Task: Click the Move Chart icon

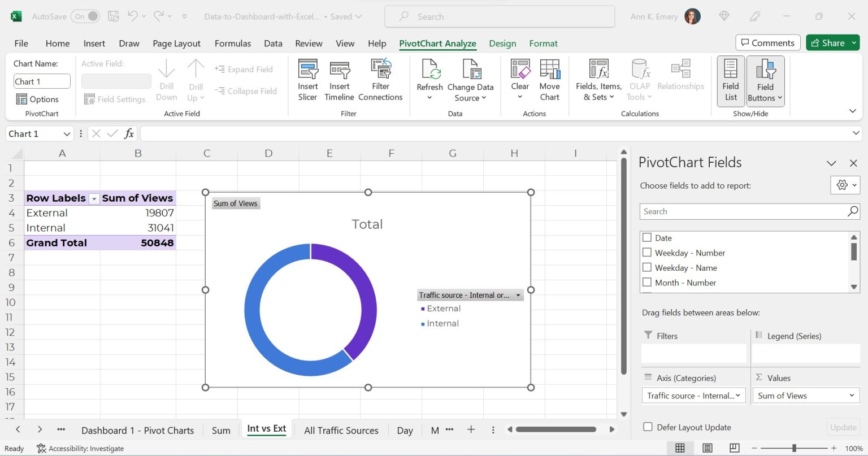Action: pos(549,79)
